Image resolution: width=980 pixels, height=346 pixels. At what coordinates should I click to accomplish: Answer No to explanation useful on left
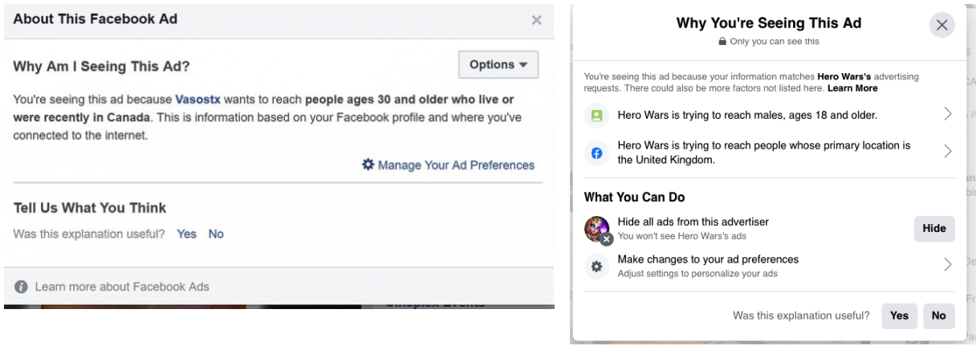(x=216, y=234)
